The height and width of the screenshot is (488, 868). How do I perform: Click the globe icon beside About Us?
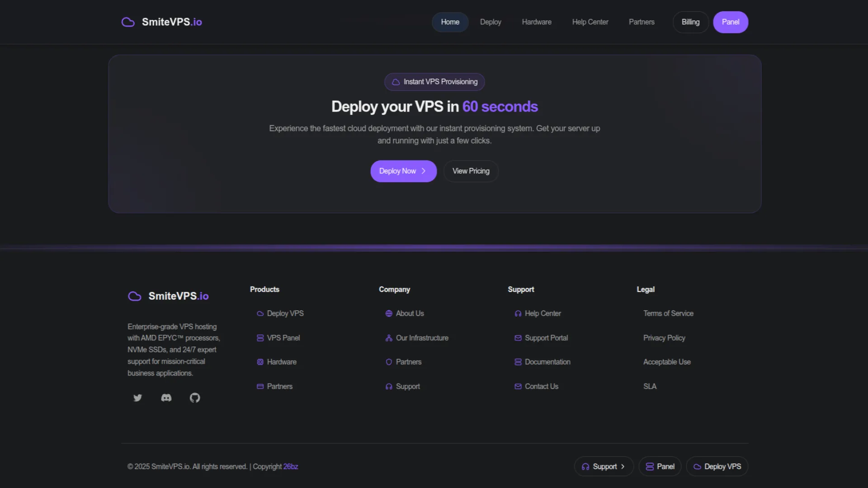click(x=389, y=314)
